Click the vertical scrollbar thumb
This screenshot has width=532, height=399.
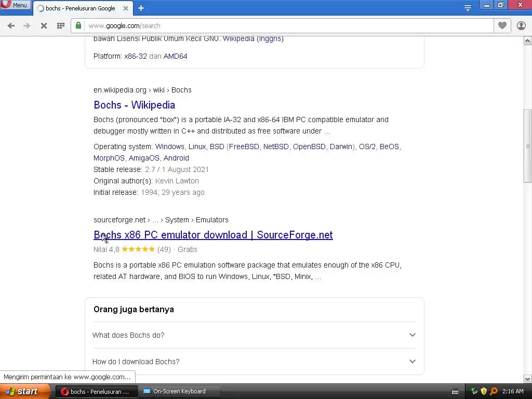click(x=528, y=146)
